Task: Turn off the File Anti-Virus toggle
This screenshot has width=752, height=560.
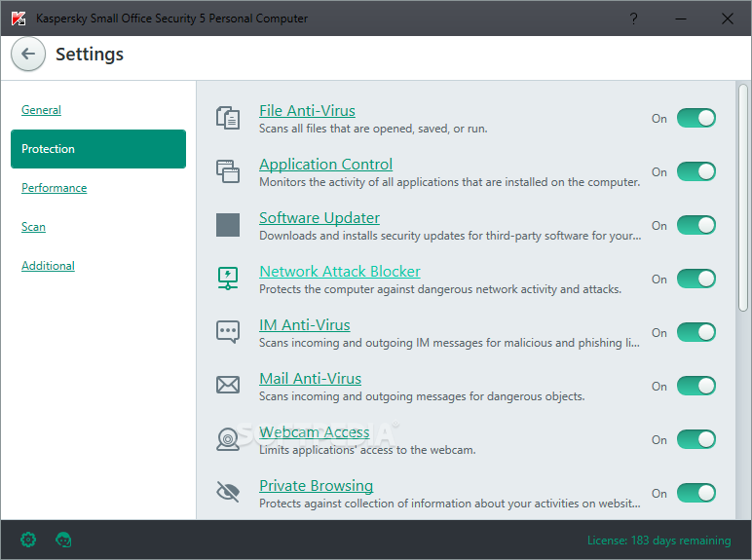Action: click(696, 118)
